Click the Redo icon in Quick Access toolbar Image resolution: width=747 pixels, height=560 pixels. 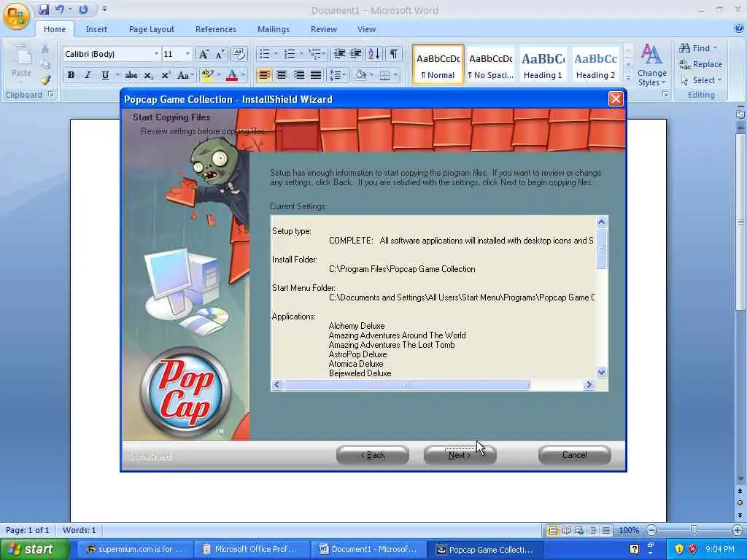pyautogui.click(x=83, y=9)
